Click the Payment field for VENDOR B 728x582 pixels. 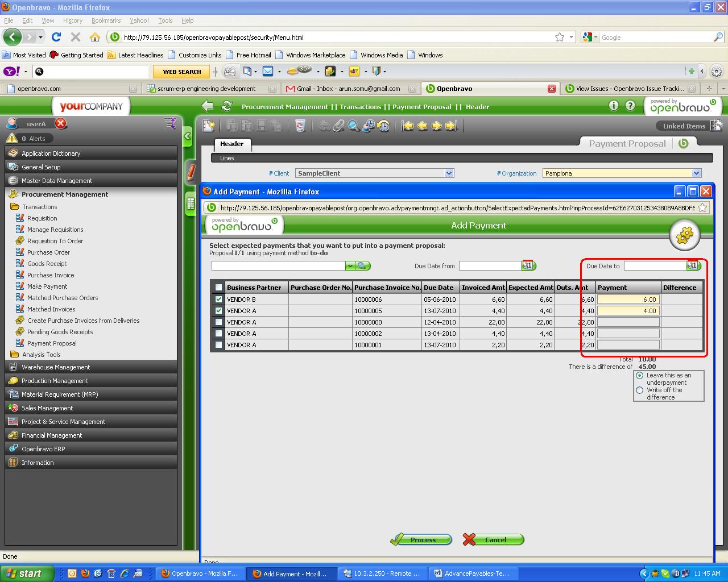pyautogui.click(x=628, y=300)
